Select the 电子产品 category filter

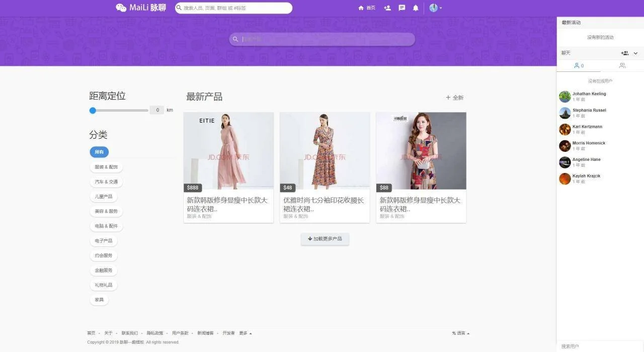point(104,241)
